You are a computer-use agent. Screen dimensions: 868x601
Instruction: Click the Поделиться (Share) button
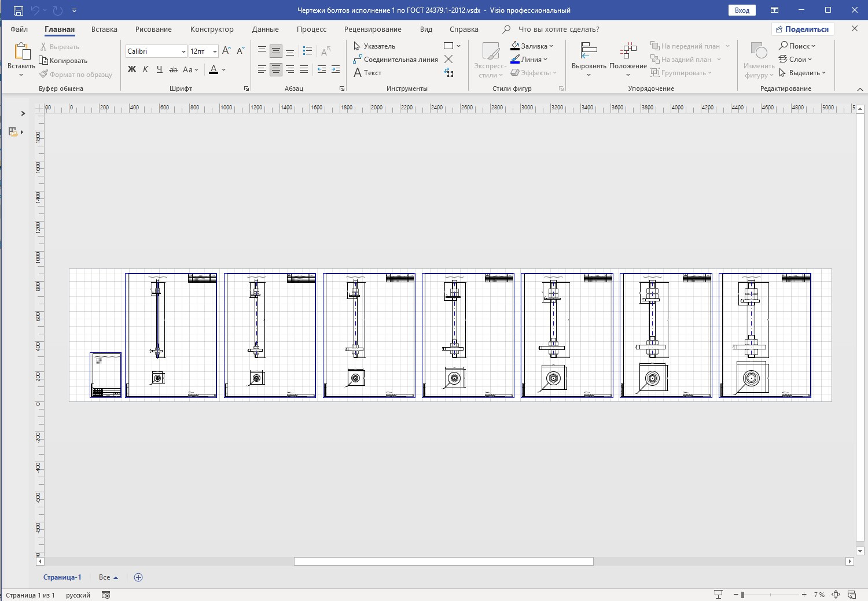click(x=802, y=29)
